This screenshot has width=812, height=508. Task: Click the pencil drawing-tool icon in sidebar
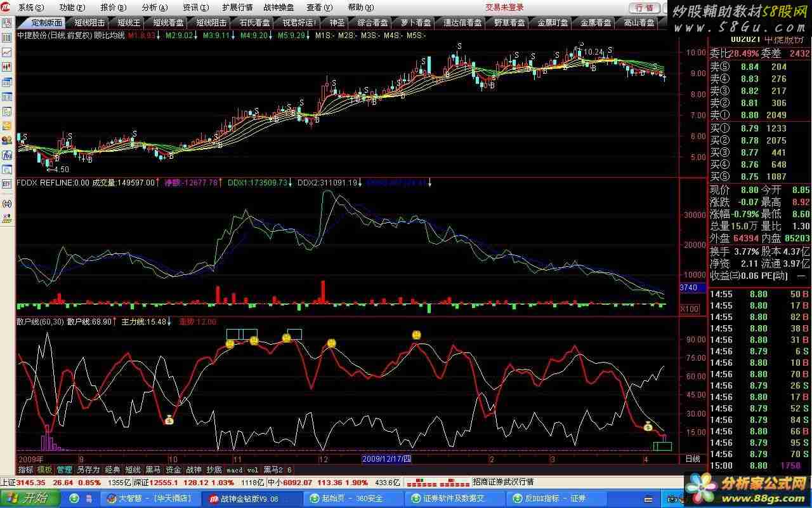click(7, 218)
